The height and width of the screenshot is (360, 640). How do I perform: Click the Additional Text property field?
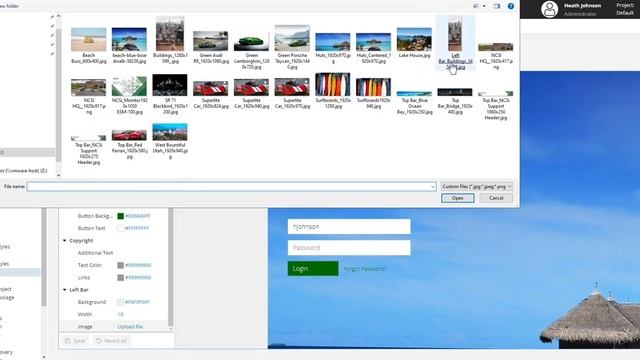[x=96, y=253]
